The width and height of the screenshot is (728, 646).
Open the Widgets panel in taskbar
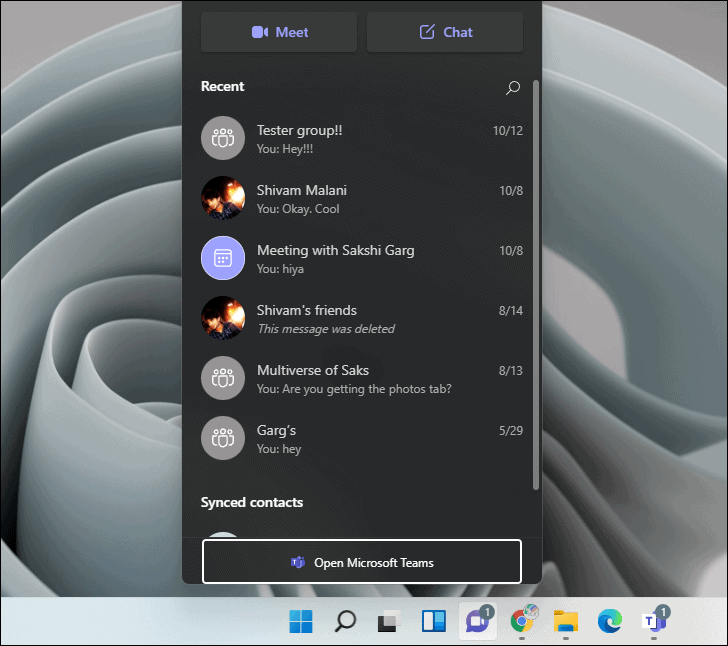[434, 621]
